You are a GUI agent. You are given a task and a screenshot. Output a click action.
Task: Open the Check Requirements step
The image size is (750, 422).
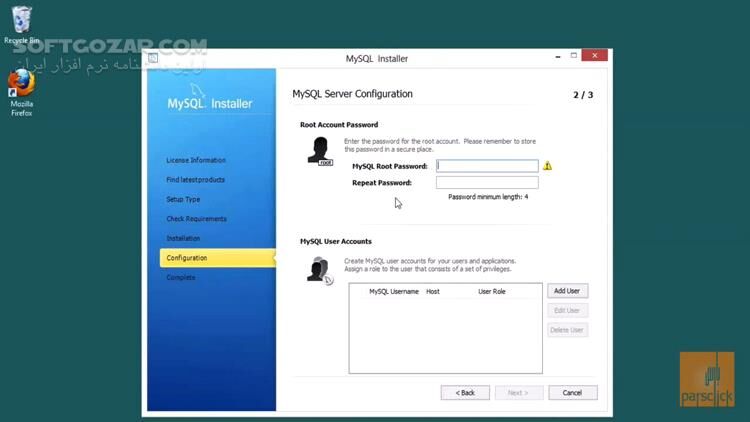point(196,219)
